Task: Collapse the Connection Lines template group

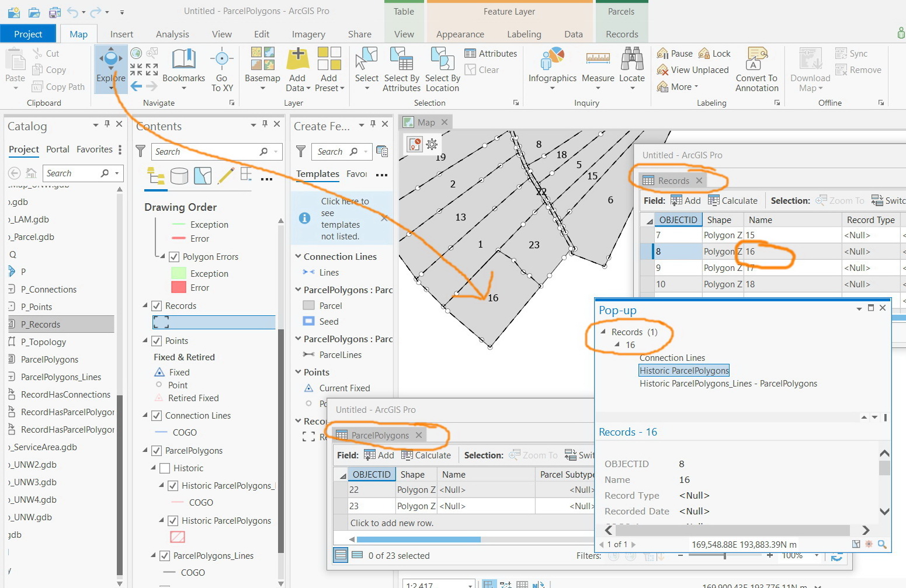Action: (298, 256)
